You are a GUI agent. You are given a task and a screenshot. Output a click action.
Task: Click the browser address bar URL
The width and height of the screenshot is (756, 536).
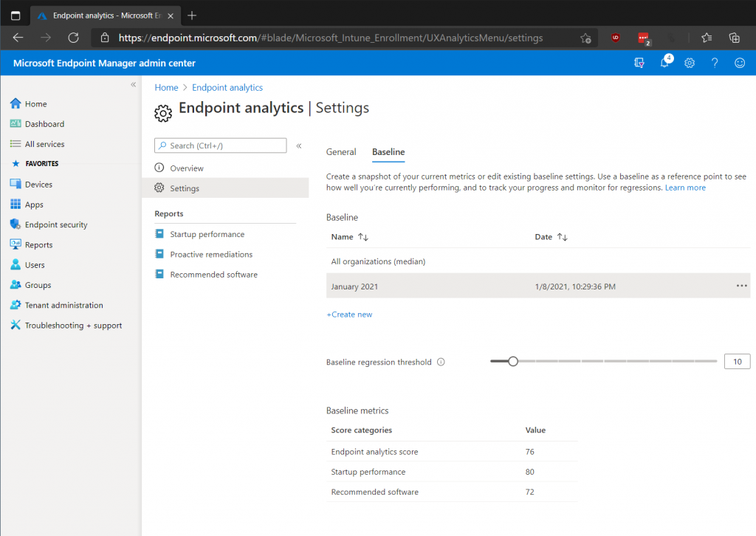pyautogui.click(x=331, y=38)
